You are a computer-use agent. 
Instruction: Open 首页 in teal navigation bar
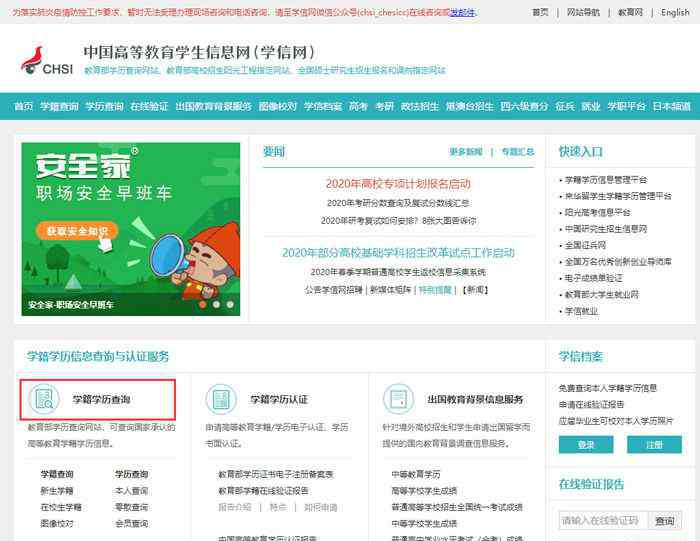tap(24, 106)
